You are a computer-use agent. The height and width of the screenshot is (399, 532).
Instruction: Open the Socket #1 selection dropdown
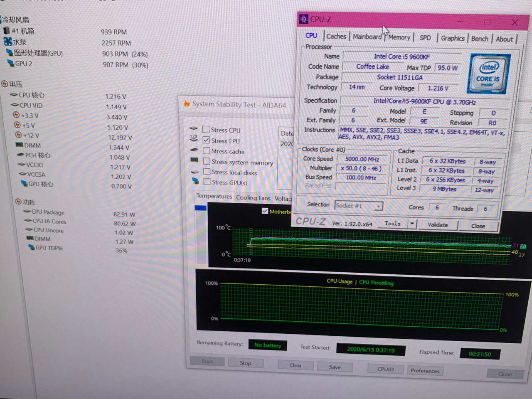378,206
